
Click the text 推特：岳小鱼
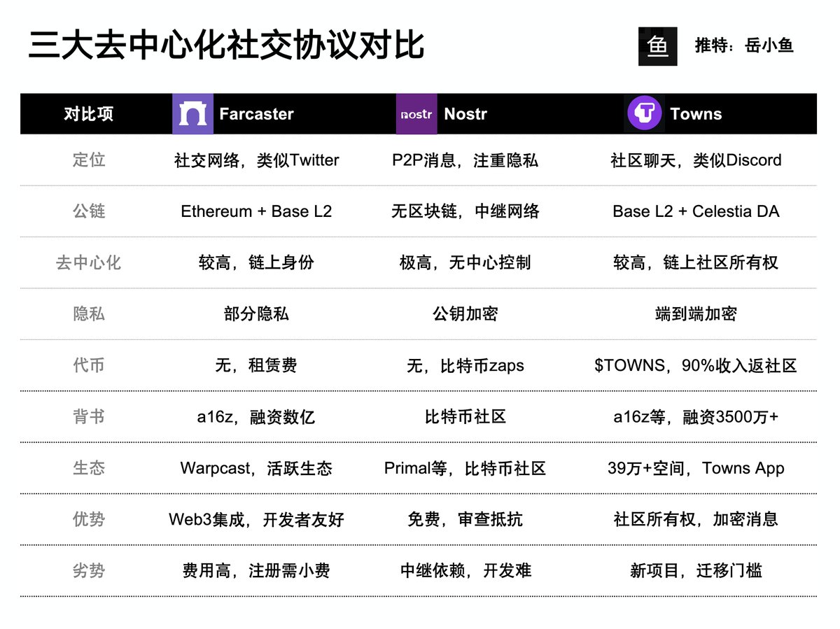[744, 46]
